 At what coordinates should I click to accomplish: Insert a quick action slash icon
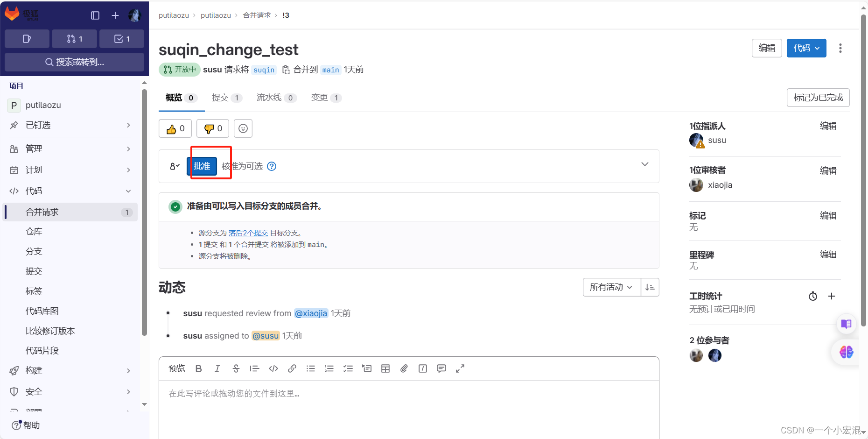(423, 368)
